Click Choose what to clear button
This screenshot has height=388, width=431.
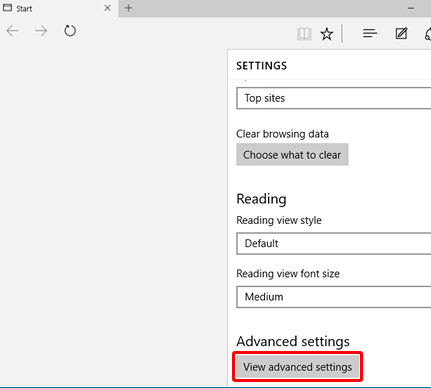pos(292,155)
